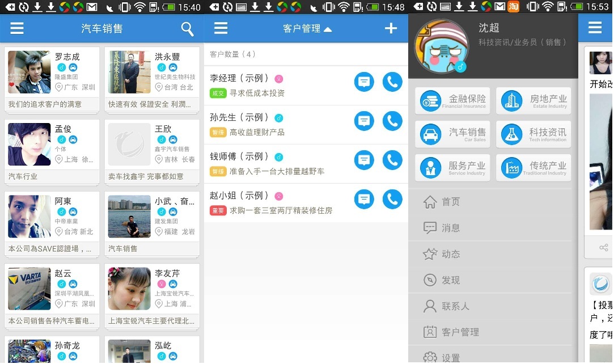This screenshot has height=364, width=614.
Task: Select 科技资讯 Tech Information category
Action: (x=533, y=134)
